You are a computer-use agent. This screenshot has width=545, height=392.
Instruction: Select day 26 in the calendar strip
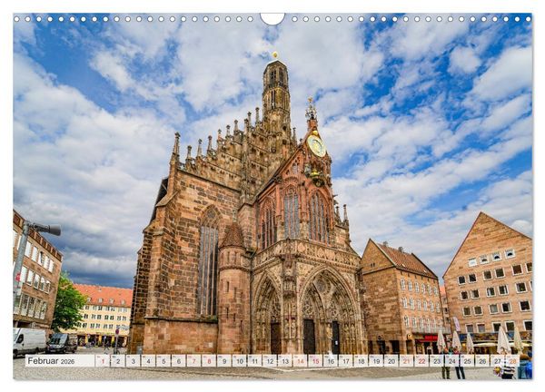482,361
